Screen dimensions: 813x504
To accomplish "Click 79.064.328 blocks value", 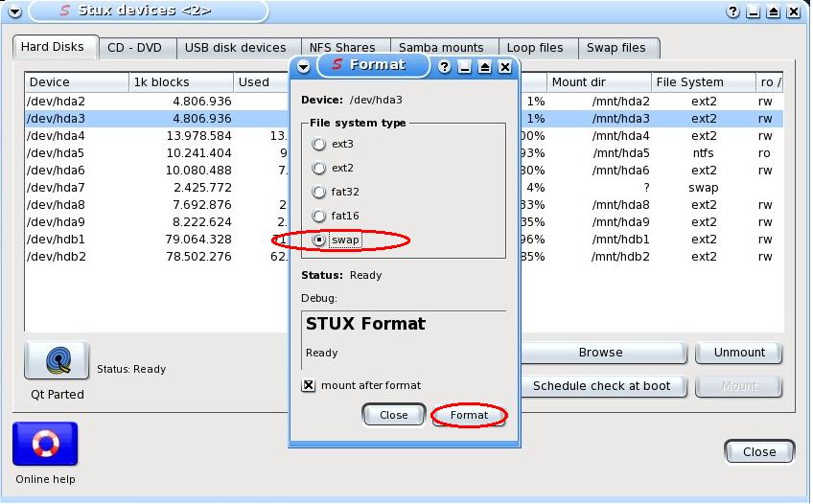I will click(x=198, y=240).
